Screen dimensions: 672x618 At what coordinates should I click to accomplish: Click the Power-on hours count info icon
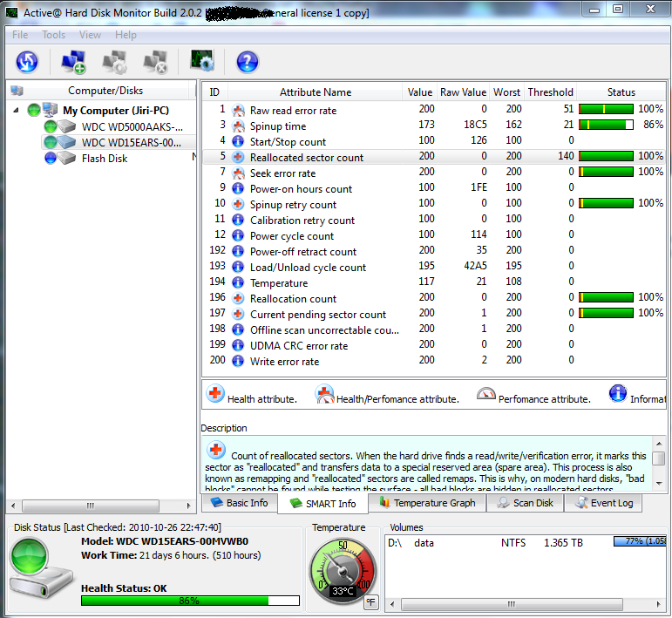click(x=238, y=188)
